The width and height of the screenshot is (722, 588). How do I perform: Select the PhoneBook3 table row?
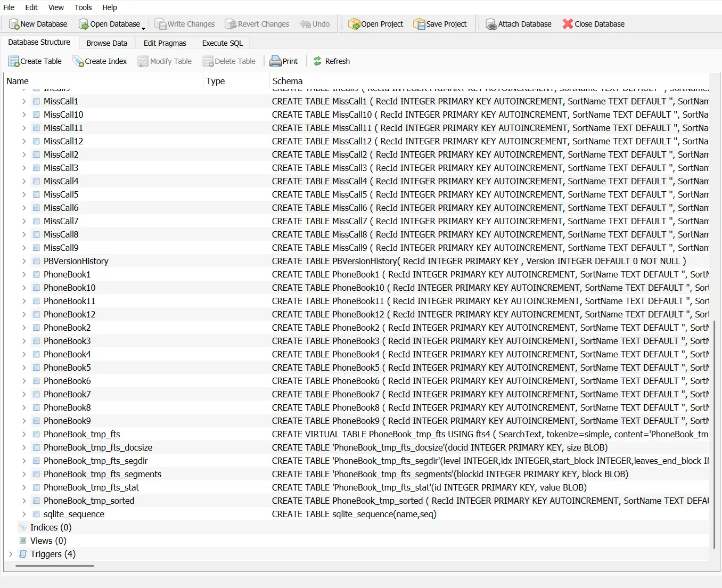coord(357,341)
